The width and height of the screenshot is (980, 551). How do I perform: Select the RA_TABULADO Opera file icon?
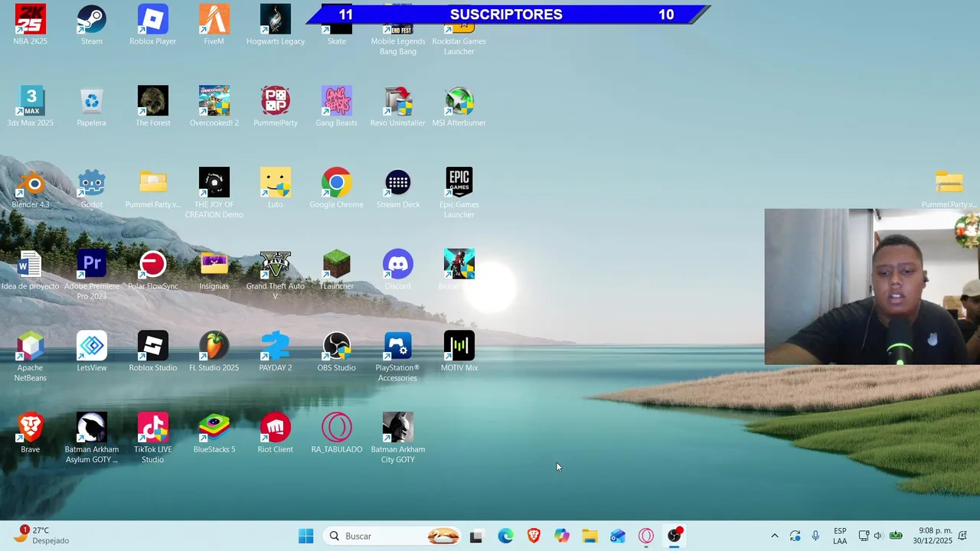(337, 429)
